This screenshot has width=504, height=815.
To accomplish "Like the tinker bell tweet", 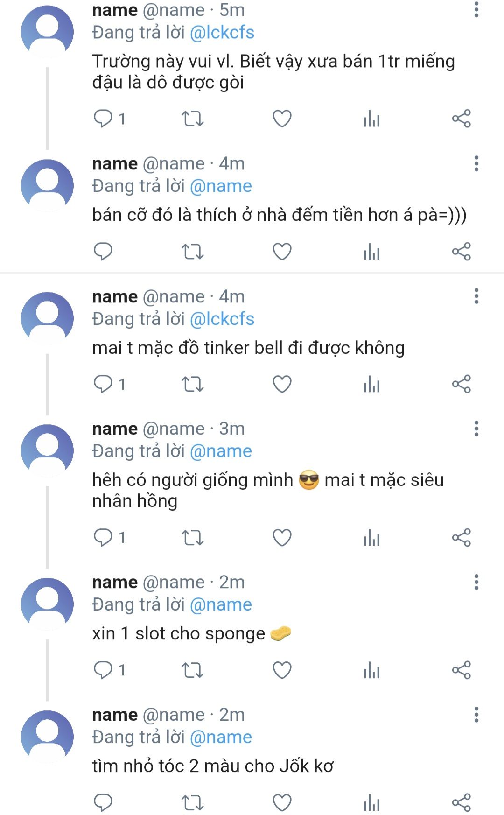I will pos(282,384).
